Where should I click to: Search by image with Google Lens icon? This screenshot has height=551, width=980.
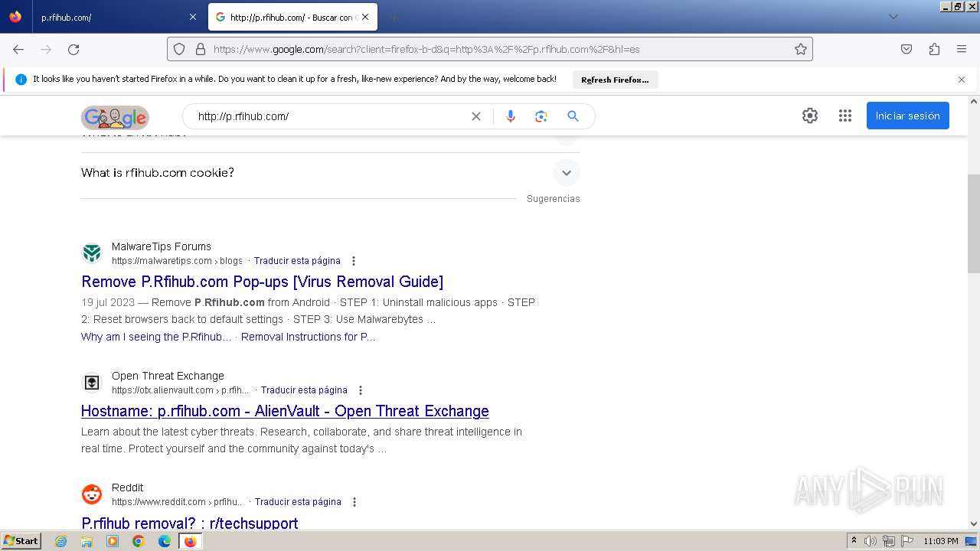tap(541, 116)
